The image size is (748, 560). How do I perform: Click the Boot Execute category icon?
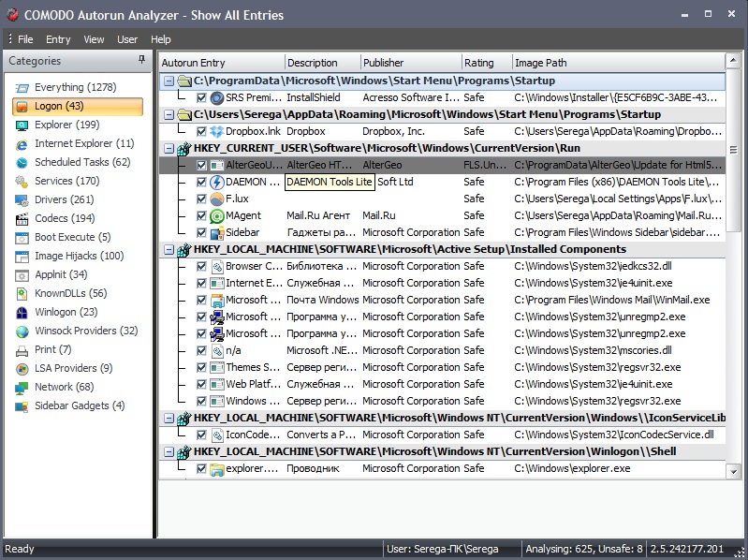[x=22, y=238]
